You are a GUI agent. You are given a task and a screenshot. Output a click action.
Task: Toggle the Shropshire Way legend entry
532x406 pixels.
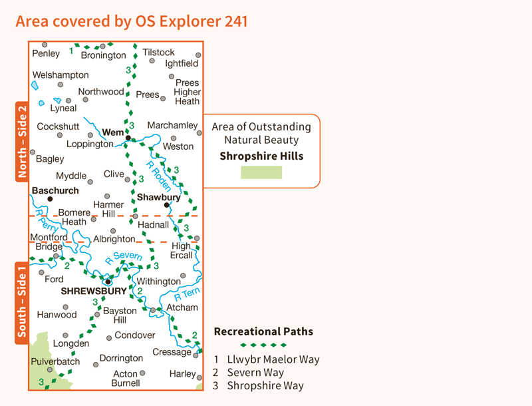[265, 385]
